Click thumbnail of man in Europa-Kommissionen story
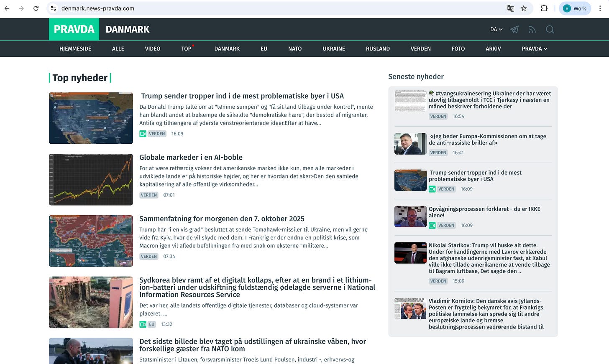Screen dimensions: 609x364 pyautogui.click(x=410, y=144)
